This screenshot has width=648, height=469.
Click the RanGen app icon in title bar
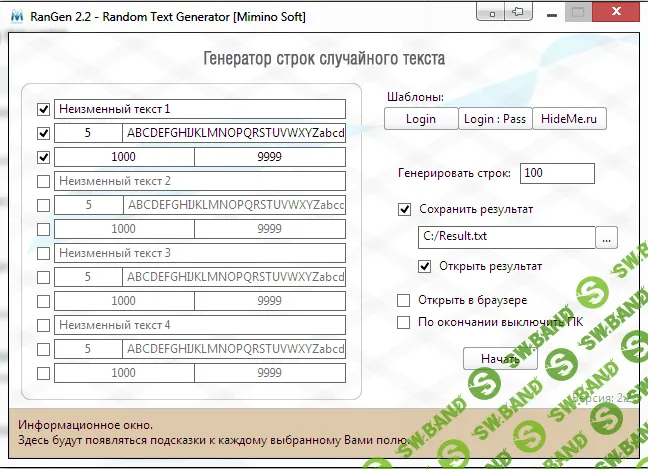pyautogui.click(x=17, y=17)
